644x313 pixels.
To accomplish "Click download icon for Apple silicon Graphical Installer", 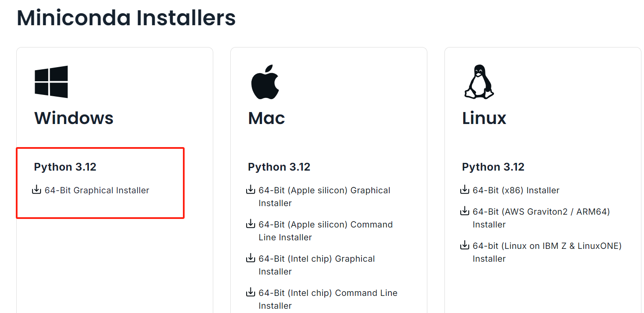I will pos(251,190).
